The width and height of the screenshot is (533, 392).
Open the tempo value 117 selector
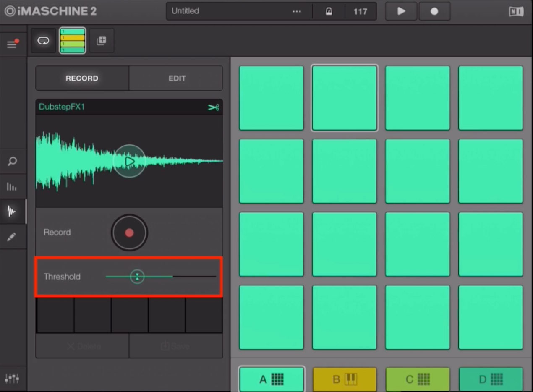360,11
